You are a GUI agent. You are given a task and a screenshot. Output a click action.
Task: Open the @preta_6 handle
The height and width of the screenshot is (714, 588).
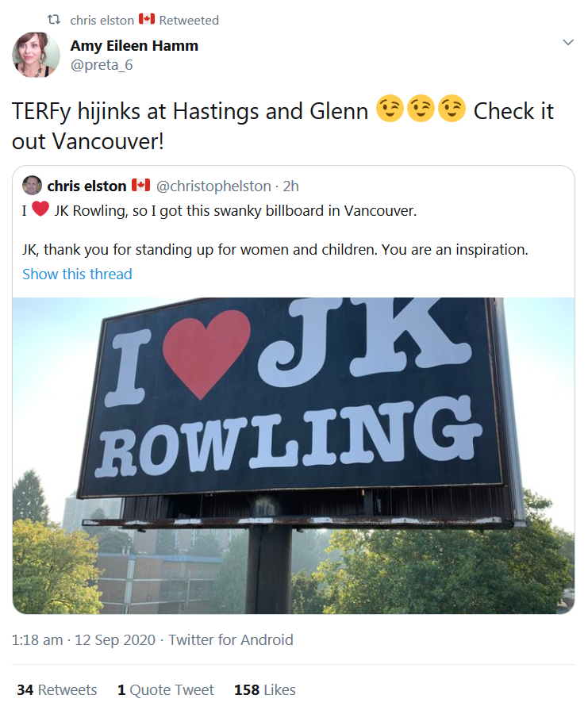coord(101,65)
